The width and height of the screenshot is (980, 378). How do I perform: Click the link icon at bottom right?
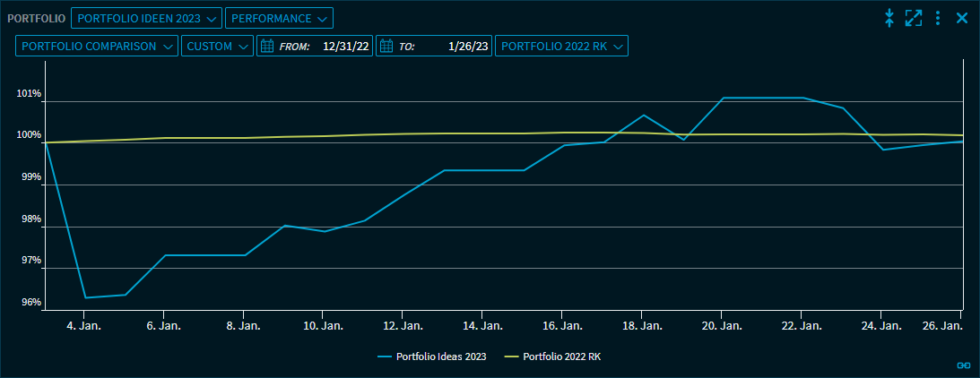(964, 365)
